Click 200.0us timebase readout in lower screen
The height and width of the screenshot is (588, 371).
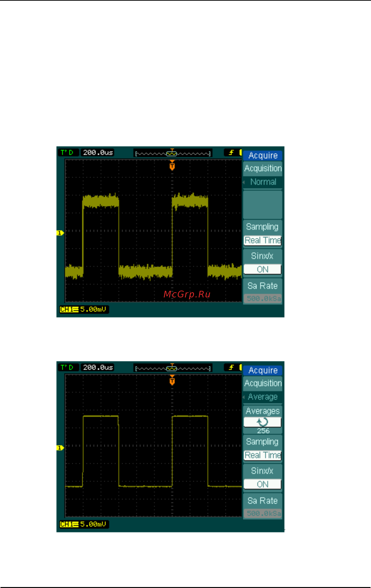98,367
